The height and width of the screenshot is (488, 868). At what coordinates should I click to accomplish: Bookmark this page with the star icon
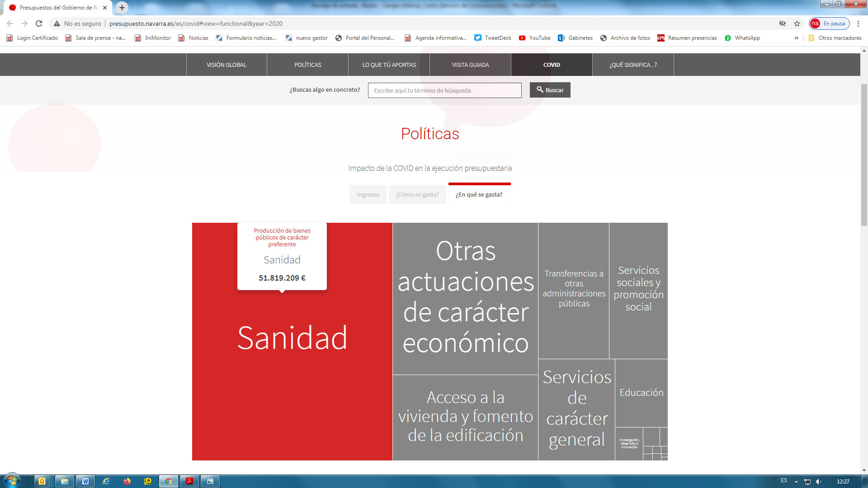click(x=797, y=23)
